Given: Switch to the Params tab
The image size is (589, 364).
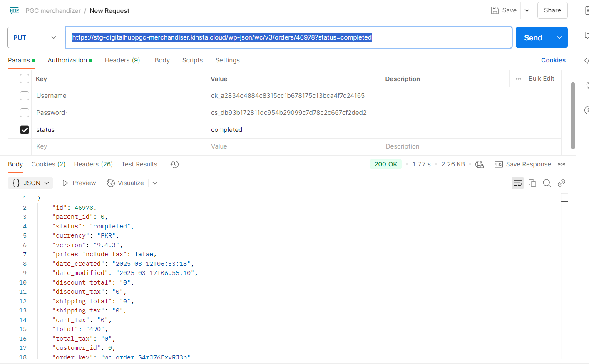Looking at the screenshot, I should [x=21, y=60].
